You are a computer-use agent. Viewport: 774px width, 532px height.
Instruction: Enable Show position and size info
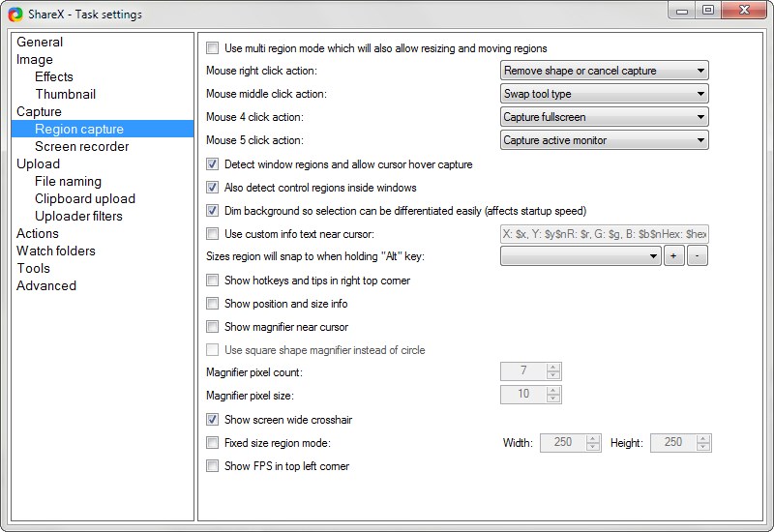point(212,303)
